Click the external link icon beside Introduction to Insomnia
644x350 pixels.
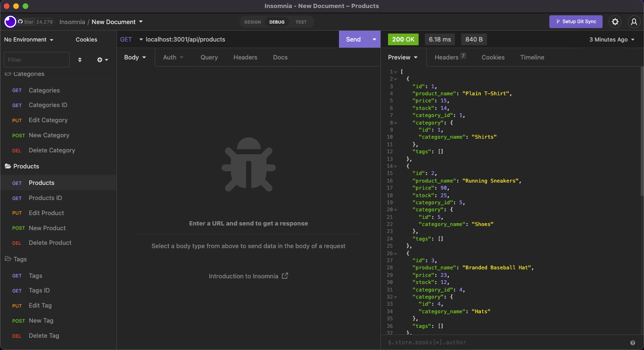[x=285, y=276]
